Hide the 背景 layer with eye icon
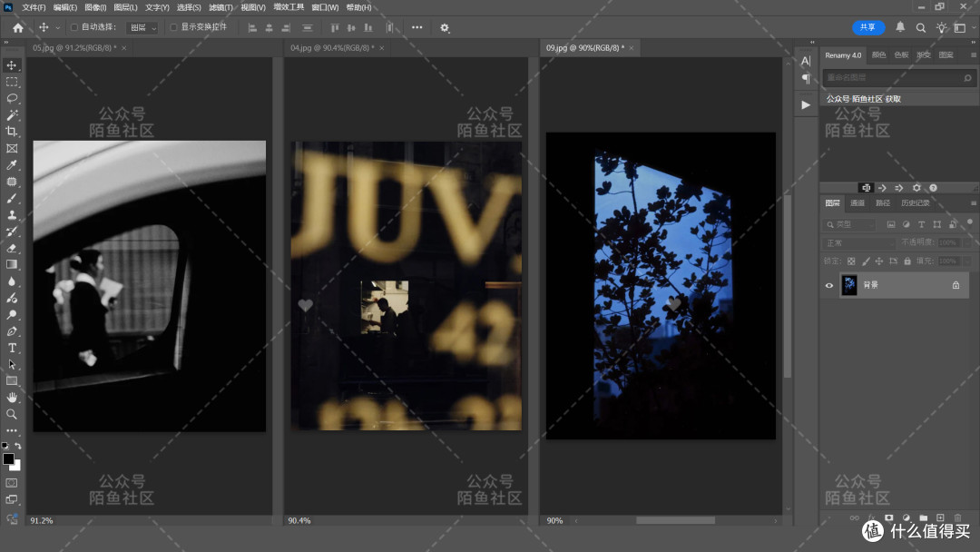 click(829, 286)
